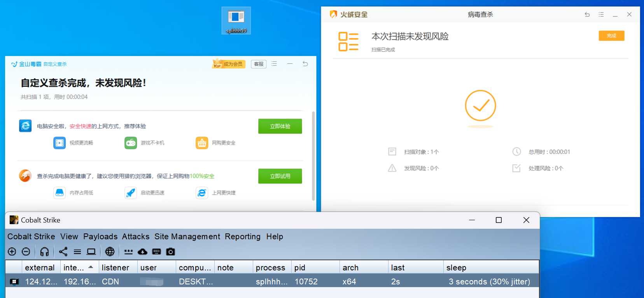Click the 发现风险: 0个 text in 火绒安全
The image size is (644, 298).
click(x=421, y=168)
